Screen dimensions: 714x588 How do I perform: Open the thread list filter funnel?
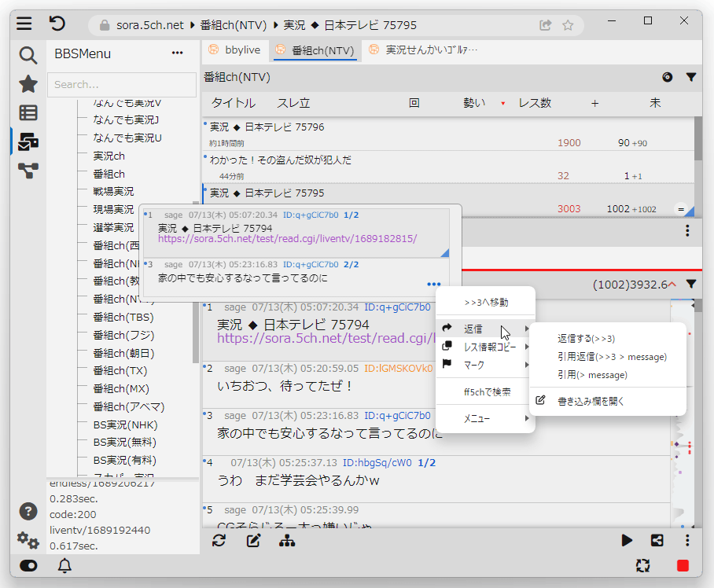tap(690, 77)
